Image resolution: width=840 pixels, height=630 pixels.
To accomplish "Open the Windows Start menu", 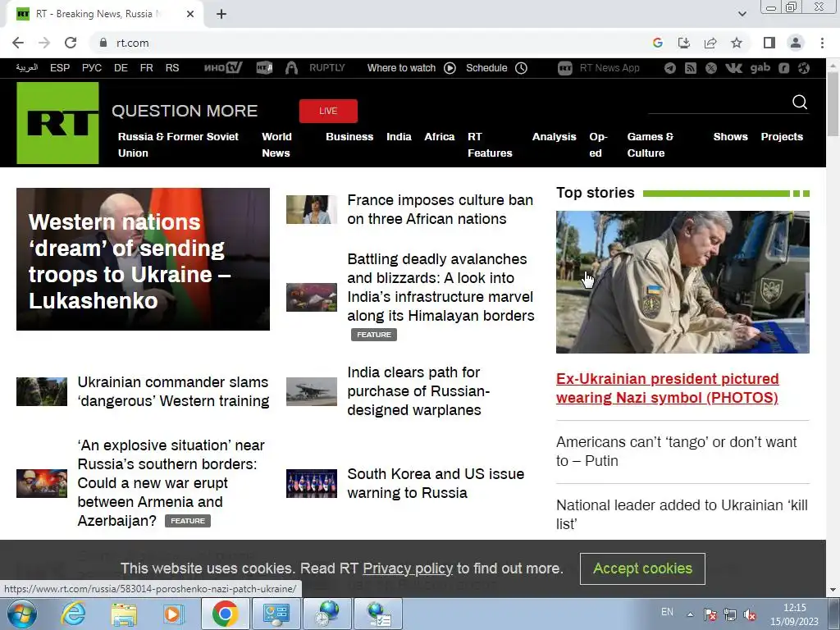I will 22,614.
